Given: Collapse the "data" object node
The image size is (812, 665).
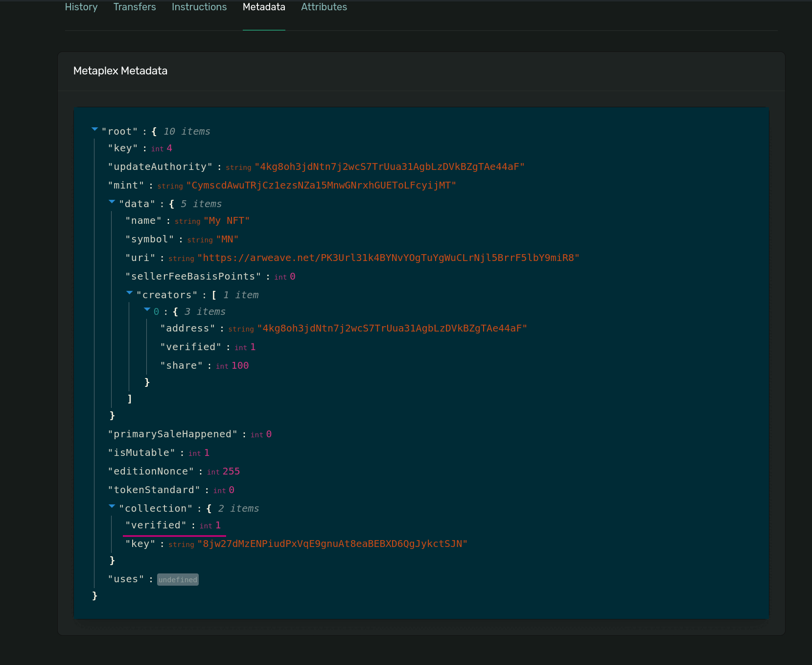Looking at the screenshot, I should tap(112, 202).
